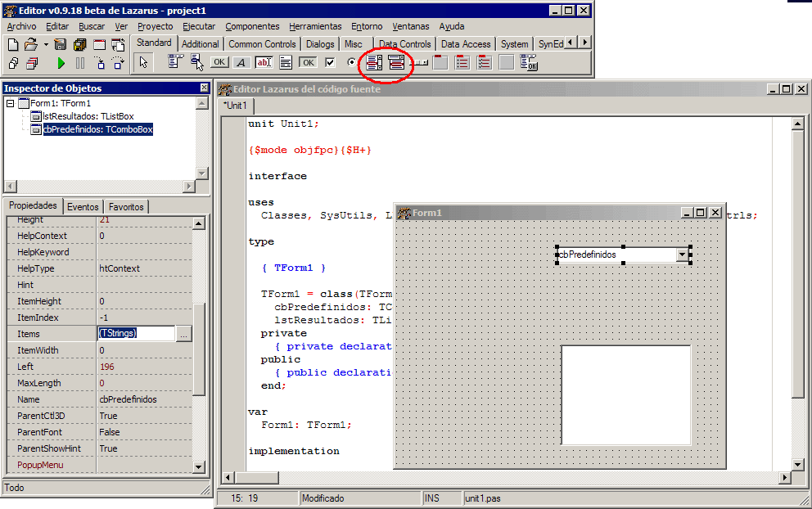Select the TRadioButton component icon
This screenshot has width=812, height=509.
[x=352, y=62]
